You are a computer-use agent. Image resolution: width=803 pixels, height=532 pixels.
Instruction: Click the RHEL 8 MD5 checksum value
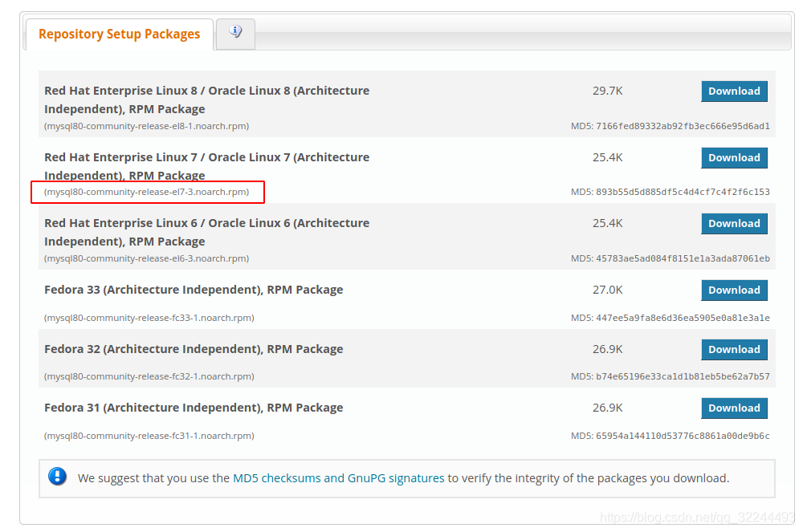[683, 126]
